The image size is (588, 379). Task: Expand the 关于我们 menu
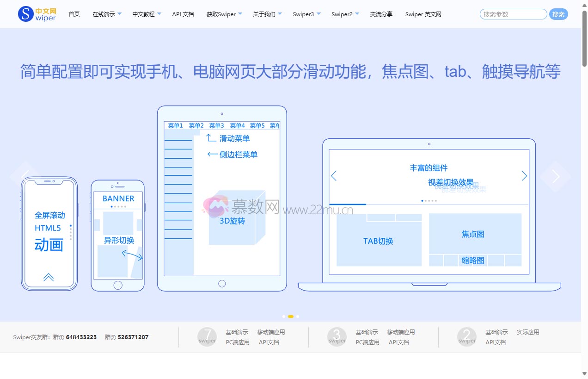click(x=267, y=14)
